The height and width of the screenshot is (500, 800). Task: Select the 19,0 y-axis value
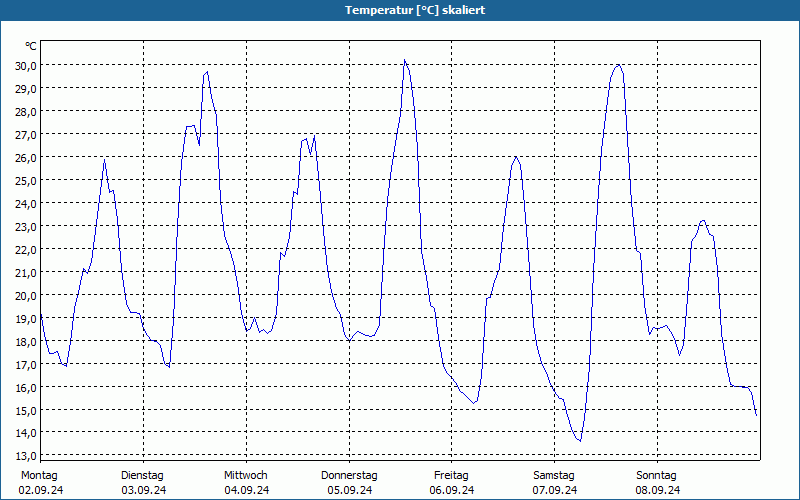26,318
